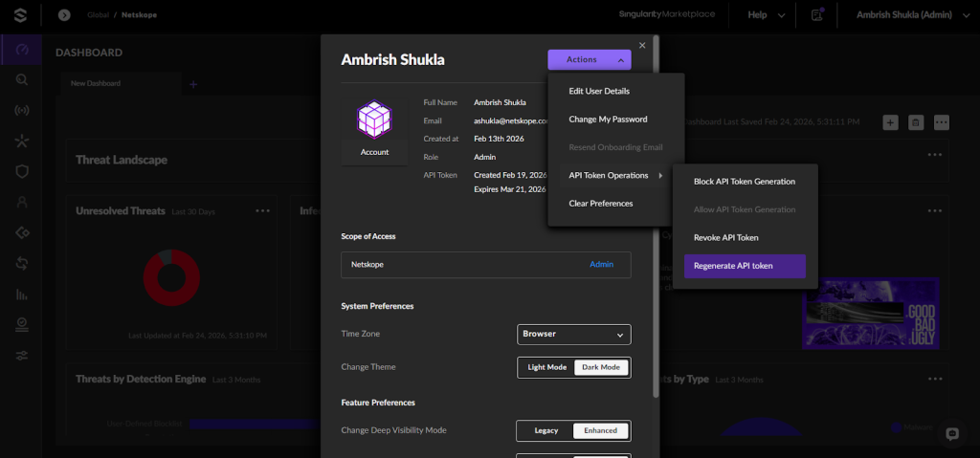The height and width of the screenshot is (458, 980).
Task: Click the Expires Mar 21, 2026 text
Action: pyautogui.click(x=510, y=189)
